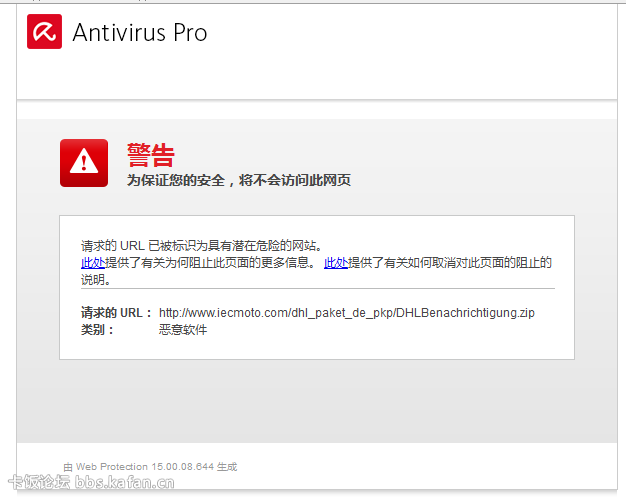Click text 提供了有关如何取消对此页面的阻止的
Viewport: 626px width, 498px height.
[x=450, y=263]
